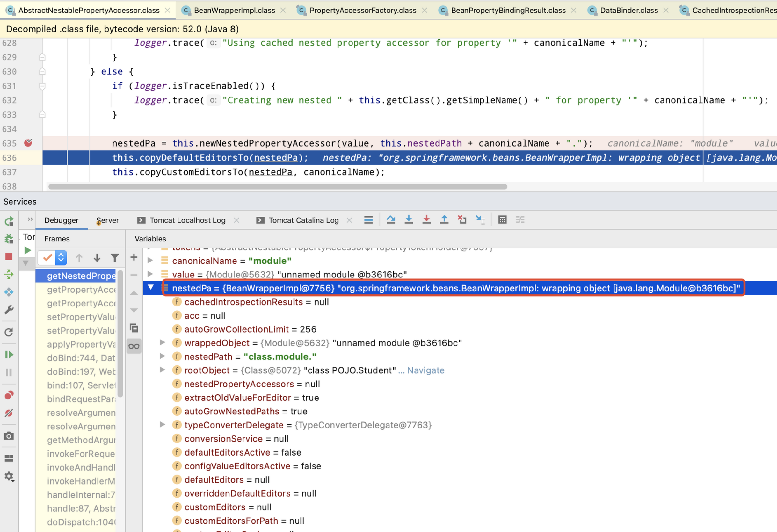Viewport: 777px width, 532px height.
Task: Click the Restore Layout icon in sidebar
Action: click(9, 458)
